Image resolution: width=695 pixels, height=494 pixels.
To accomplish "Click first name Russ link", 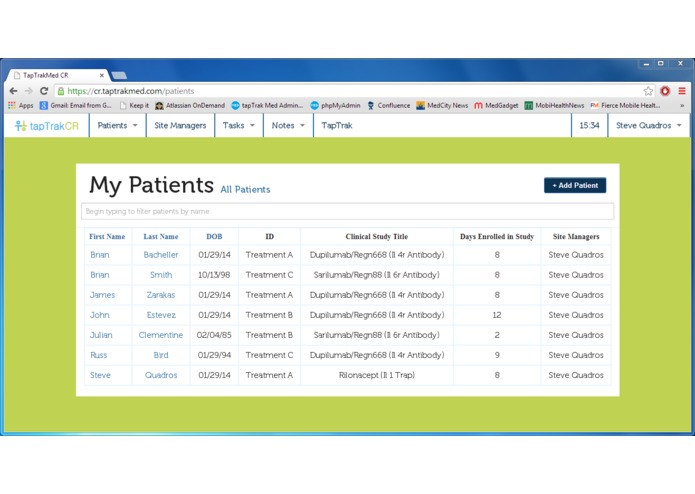I will 98,355.
